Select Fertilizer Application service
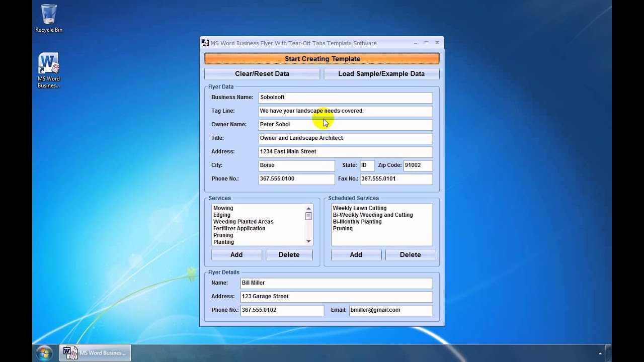Screen dimensions: 644x362 pos(239,229)
